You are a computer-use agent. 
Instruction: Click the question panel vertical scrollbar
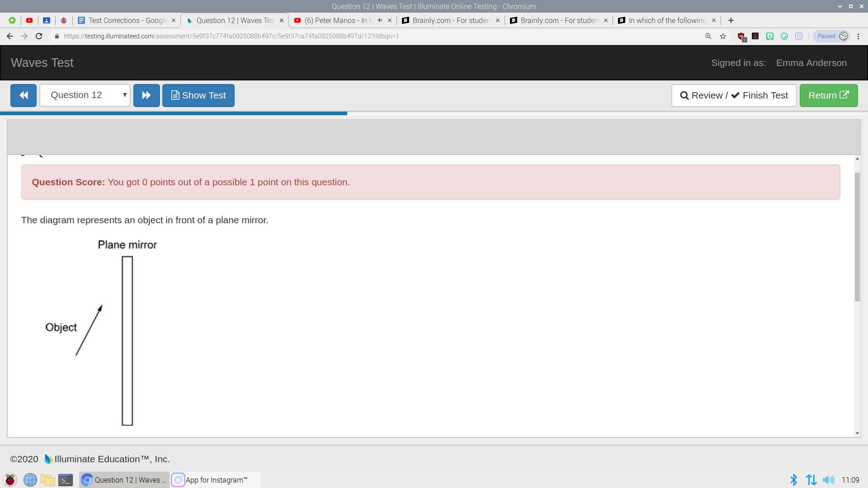coord(857,237)
